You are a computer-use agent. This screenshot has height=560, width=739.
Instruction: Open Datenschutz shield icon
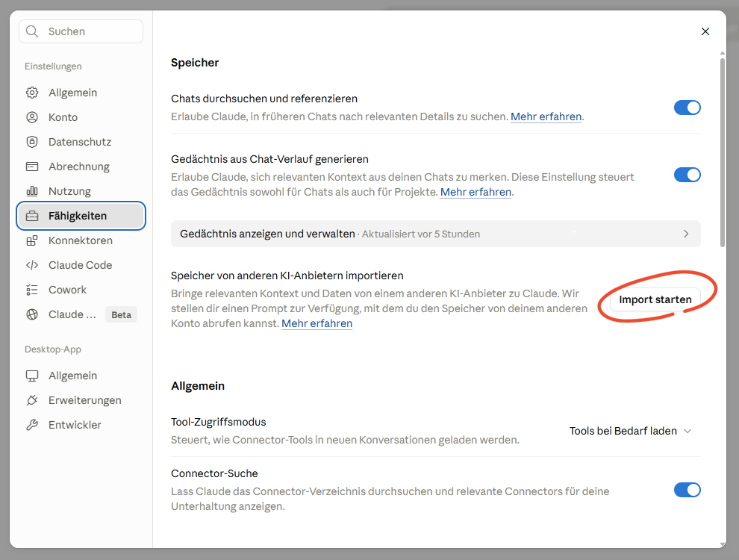pyautogui.click(x=32, y=141)
